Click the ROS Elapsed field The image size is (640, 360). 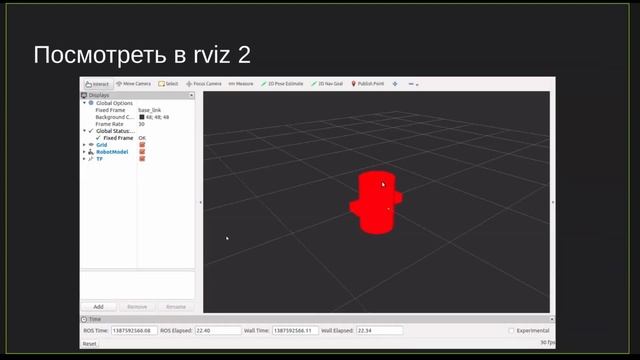218,331
